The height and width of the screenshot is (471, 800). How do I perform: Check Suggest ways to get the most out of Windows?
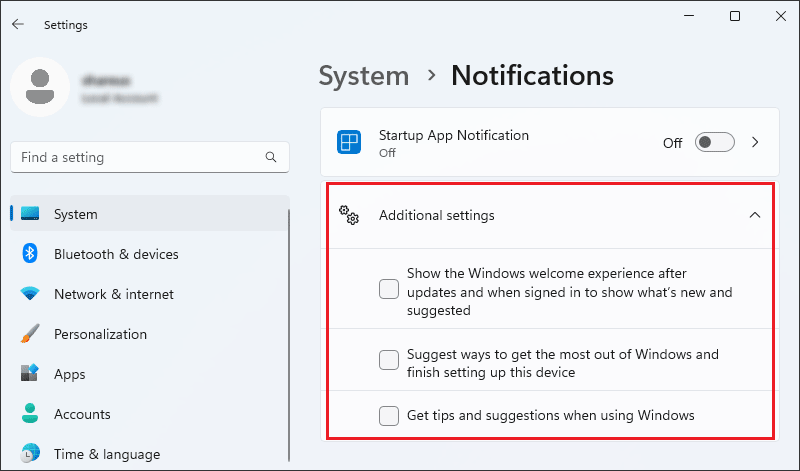389,360
